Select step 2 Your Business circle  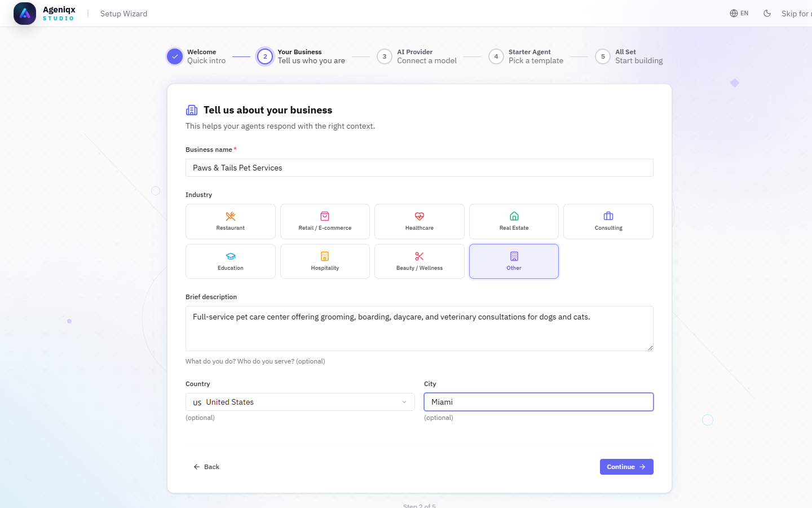[265, 56]
